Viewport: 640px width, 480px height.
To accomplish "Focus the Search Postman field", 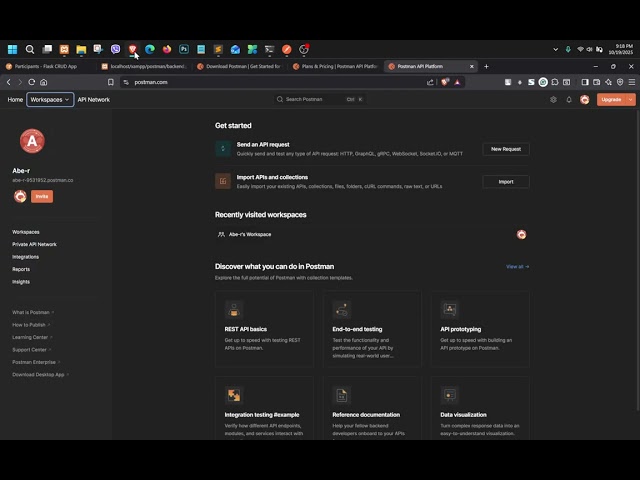I will pyautogui.click(x=320, y=99).
